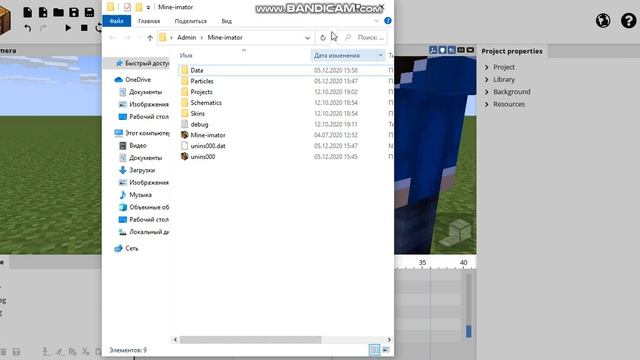Click the Redo arrow in Mine-imator
The image size is (640, 360).
coord(43,28)
